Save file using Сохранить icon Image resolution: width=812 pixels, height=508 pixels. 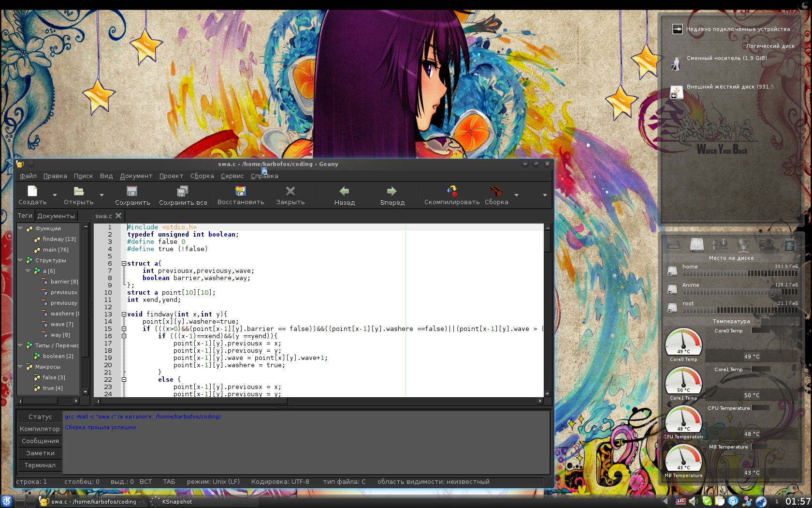coord(132,191)
